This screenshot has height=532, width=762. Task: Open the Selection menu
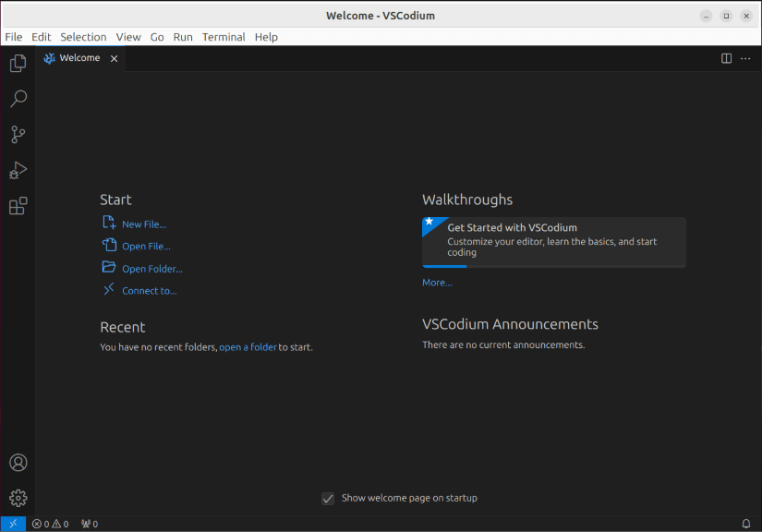pyautogui.click(x=83, y=37)
